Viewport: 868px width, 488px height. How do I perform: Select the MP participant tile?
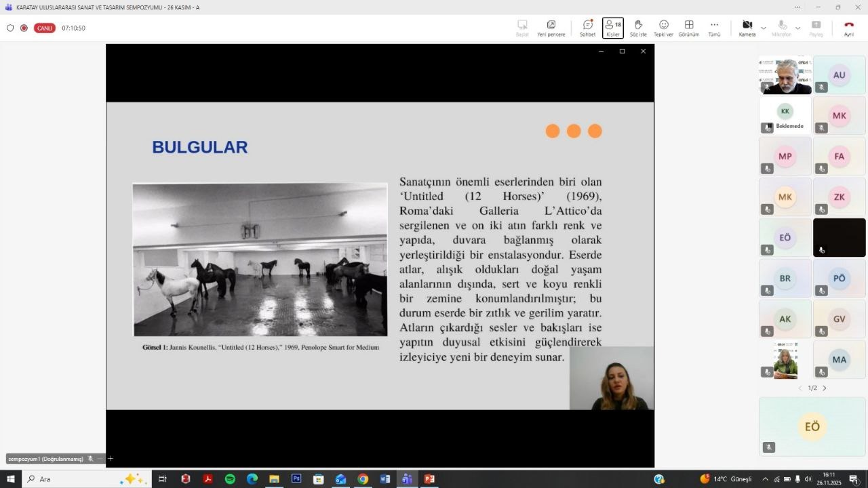tap(785, 157)
